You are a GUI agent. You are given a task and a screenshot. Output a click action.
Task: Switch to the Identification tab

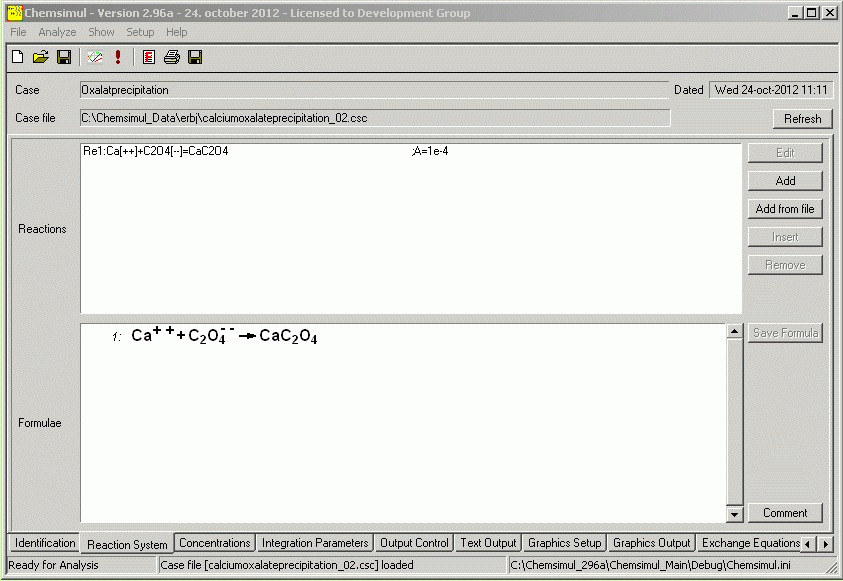pyautogui.click(x=45, y=543)
